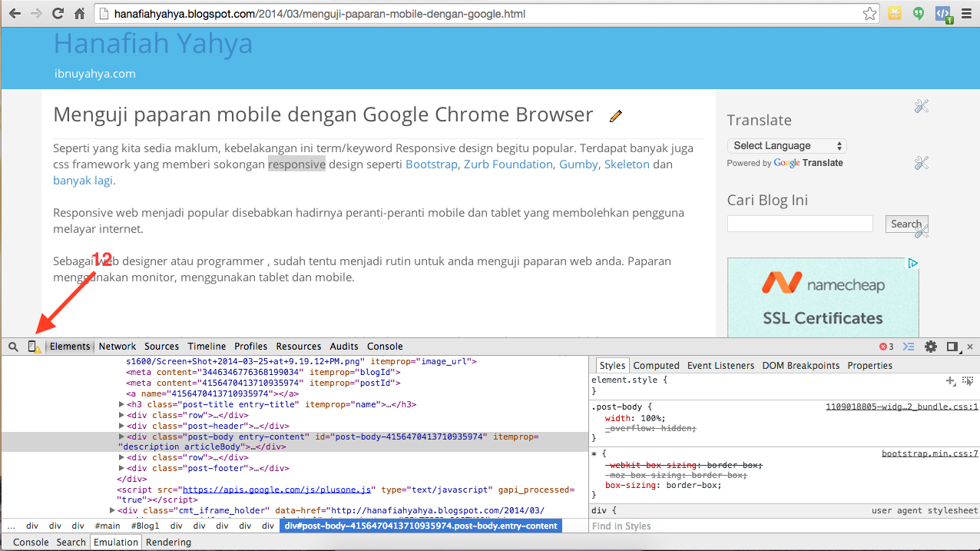The width and height of the screenshot is (980, 551).
Task: Open the Bootstrap link in the article
Action: pyautogui.click(x=432, y=164)
